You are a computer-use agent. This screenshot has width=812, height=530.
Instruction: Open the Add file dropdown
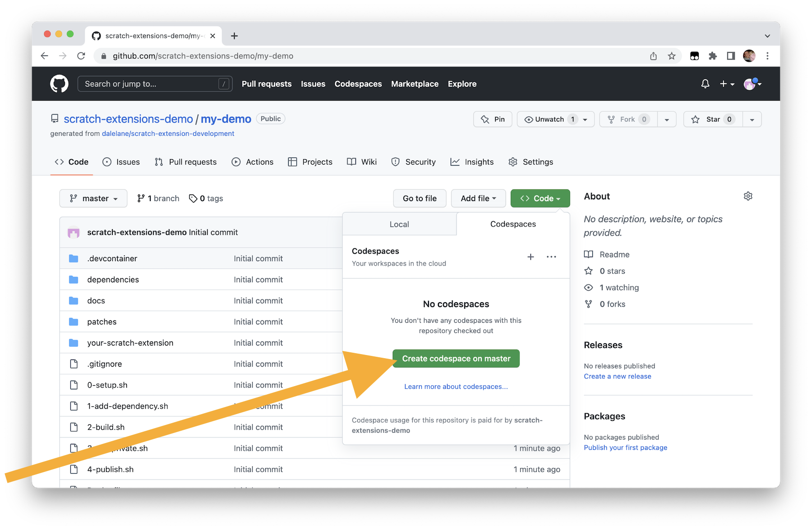(478, 198)
